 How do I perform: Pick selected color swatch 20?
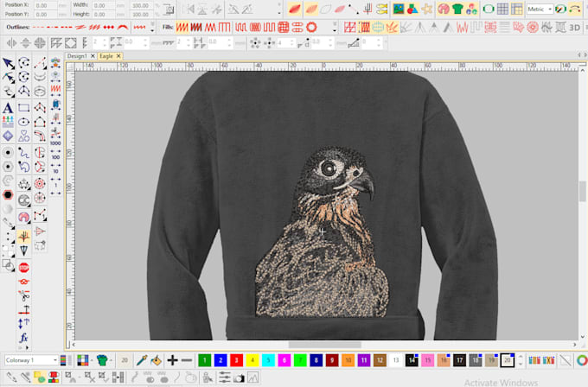(x=508, y=360)
